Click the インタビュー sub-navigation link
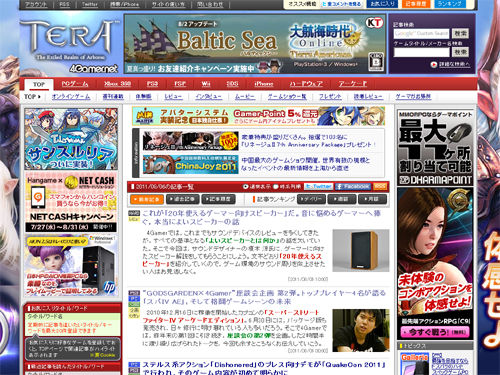Image resolution: width=500 pixels, height=375 pixels. pyautogui.click(x=209, y=97)
